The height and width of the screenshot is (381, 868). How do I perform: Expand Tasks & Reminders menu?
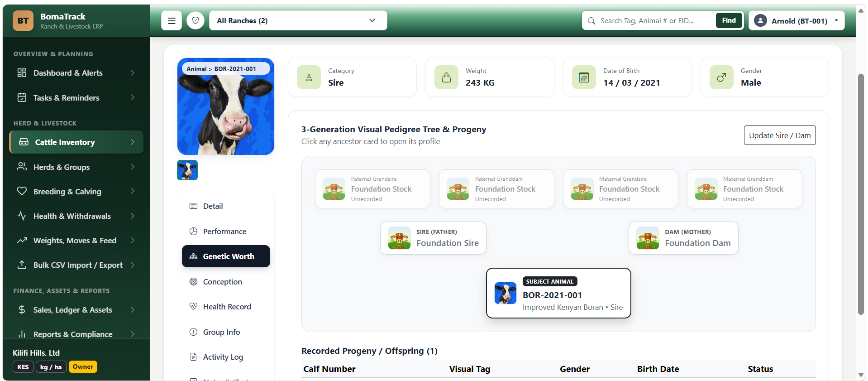pyautogui.click(x=76, y=98)
